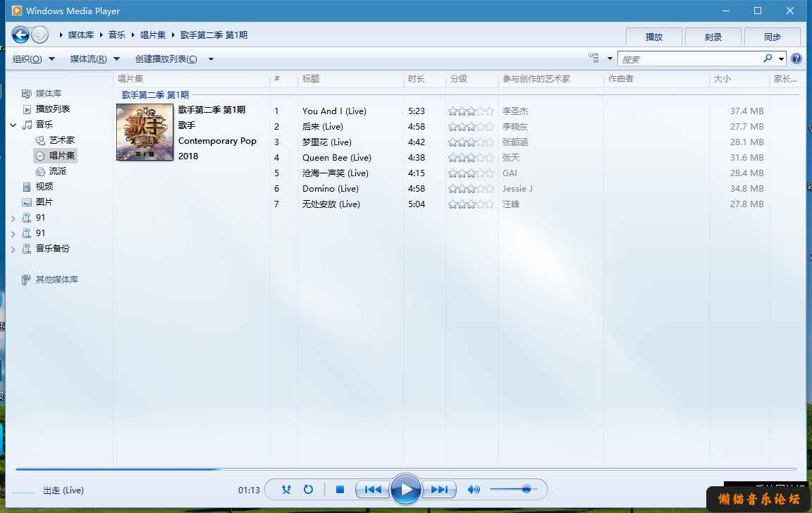Click in the search input field
The height and width of the screenshot is (513, 812).
point(689,59)
